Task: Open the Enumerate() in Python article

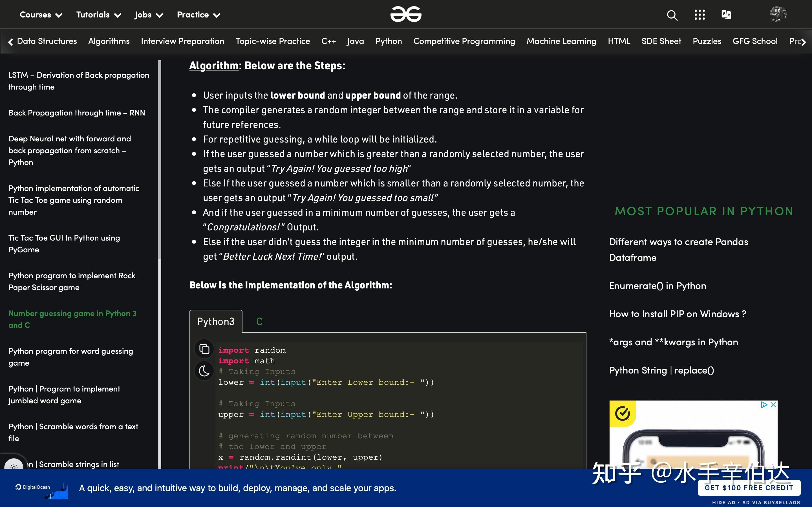Action: pos(657,286)
